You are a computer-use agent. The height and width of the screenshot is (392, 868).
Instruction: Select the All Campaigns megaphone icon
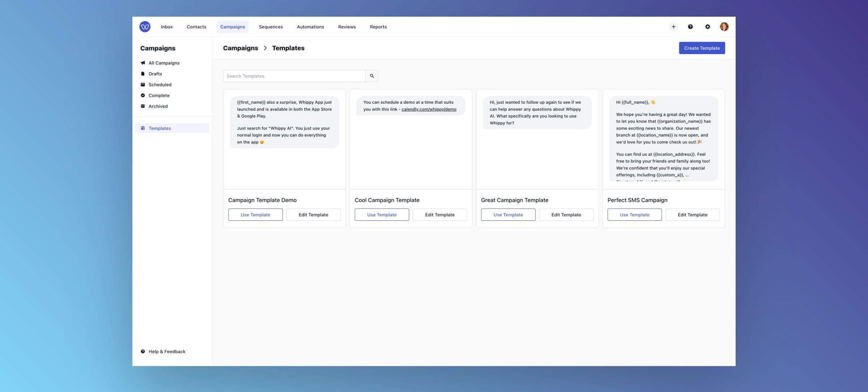143,63
